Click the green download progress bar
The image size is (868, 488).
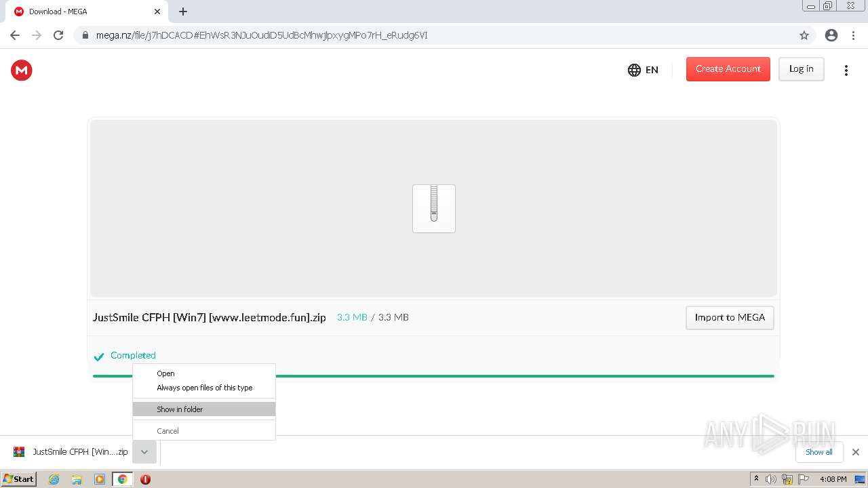[x=433, y=376]
